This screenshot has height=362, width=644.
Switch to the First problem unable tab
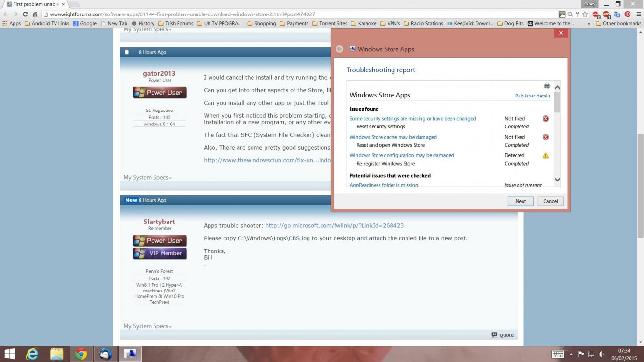[x=34, y=4]
